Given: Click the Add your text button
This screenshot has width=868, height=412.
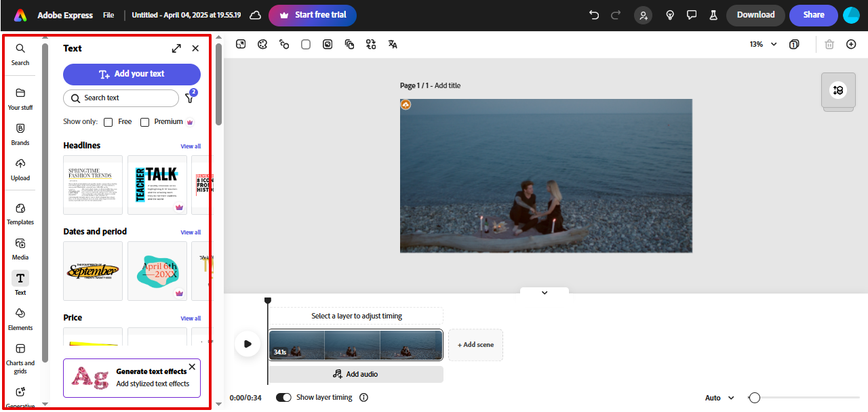Looking at the screenshot, I should (x=132, y=74).
